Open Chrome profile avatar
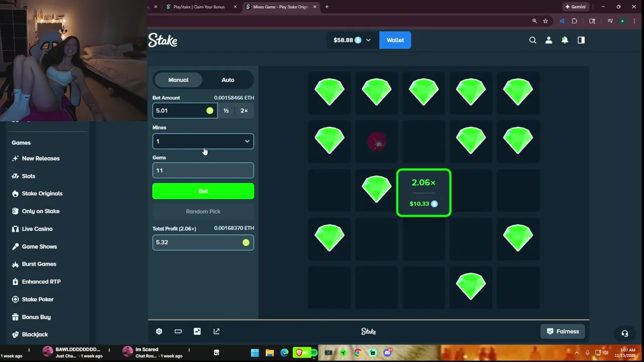The image size is (644, 362). [622, 21]
